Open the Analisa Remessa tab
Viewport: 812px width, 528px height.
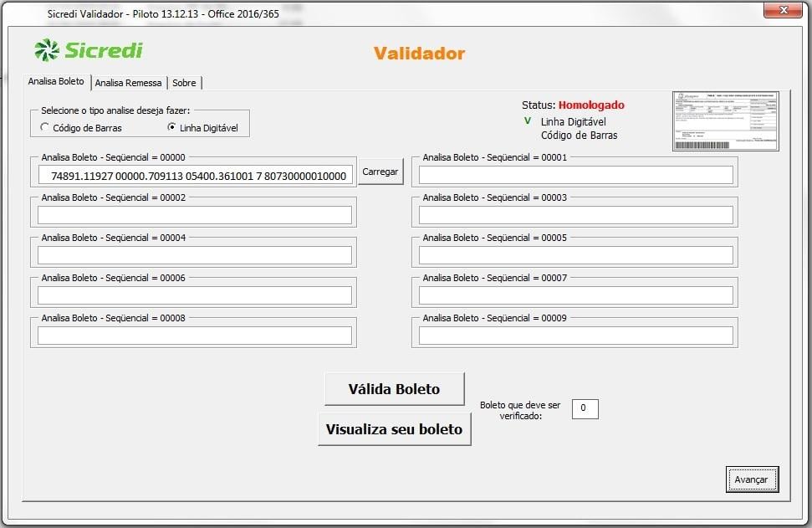point(129,83)
